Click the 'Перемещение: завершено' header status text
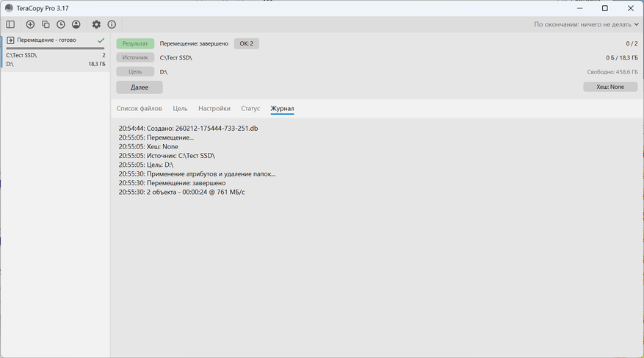Screen dimensions: 644x358 [194, 43]
